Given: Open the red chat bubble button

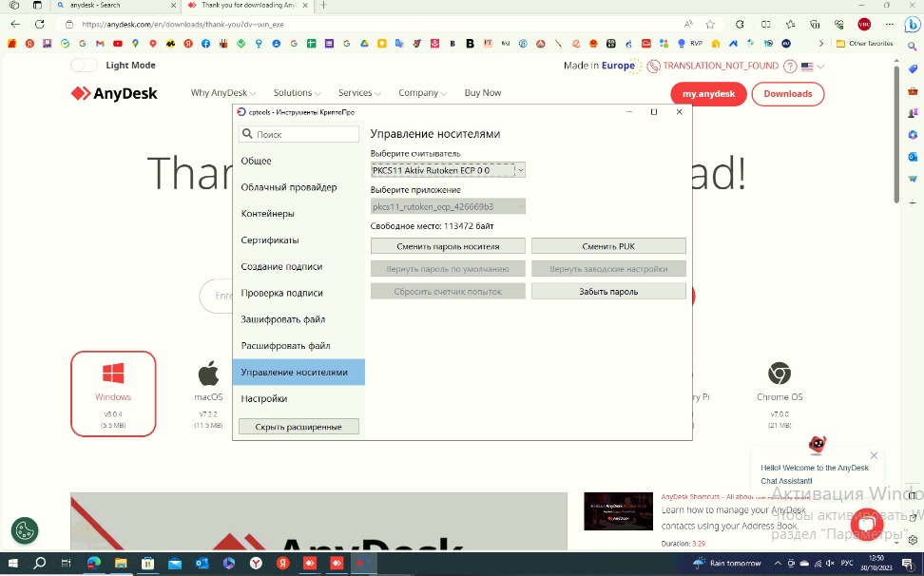Looking at the screenshot, I should tap(867, 525).
